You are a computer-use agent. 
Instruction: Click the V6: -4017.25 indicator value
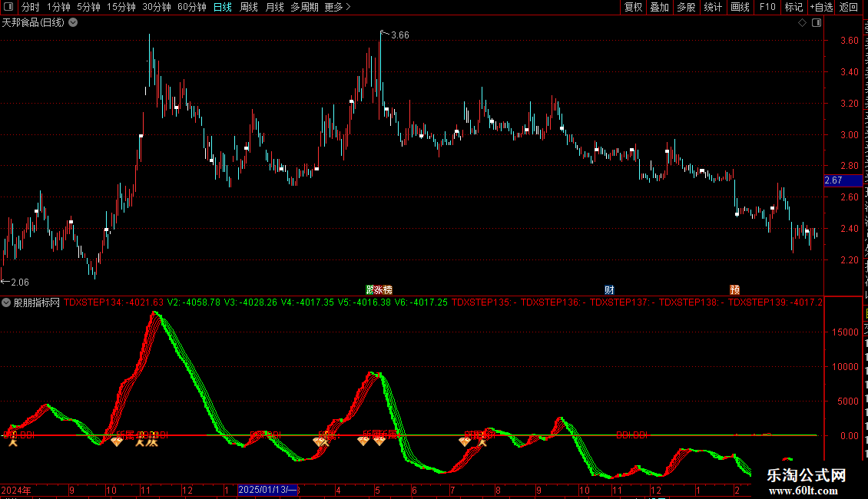(421, 302)
